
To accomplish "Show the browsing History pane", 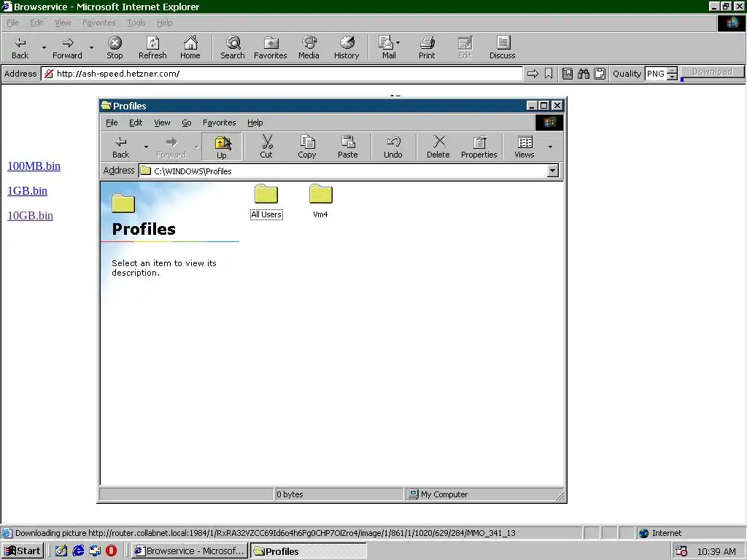I will click(347, 47).
